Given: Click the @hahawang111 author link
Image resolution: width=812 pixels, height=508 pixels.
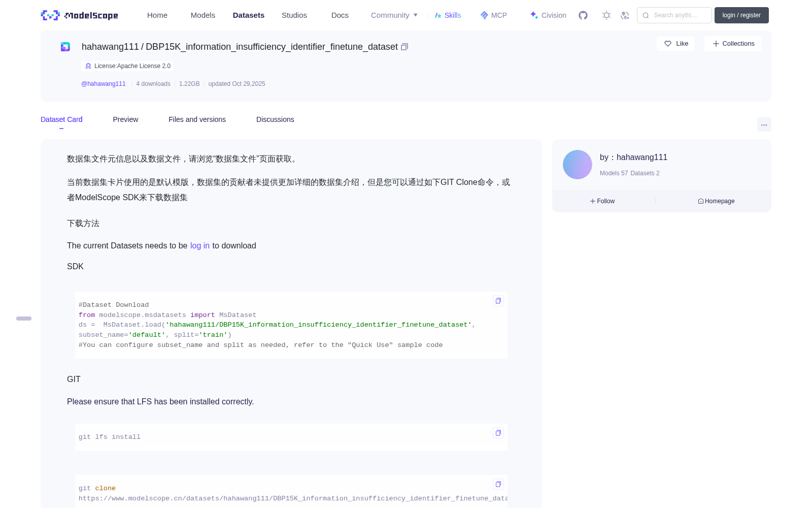Looking at the screenshot, I should tap(104, 84).
